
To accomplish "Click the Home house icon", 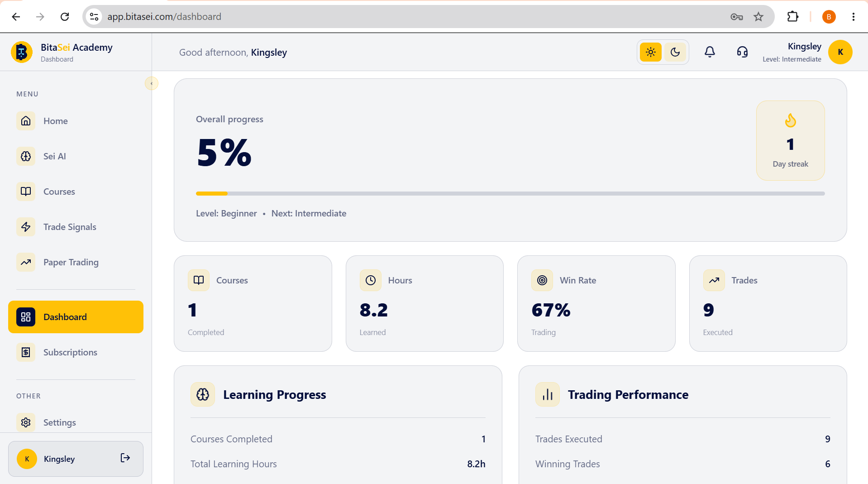I will point(26,121).
